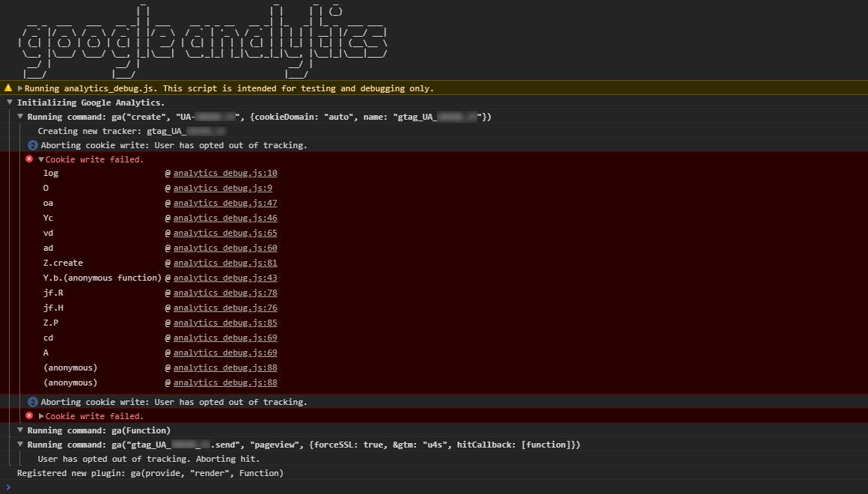Viewport: 868px width, 494px height.
Task: Click the repeat count badge on the second Aborting cookie write message
Action: (32, 402)
